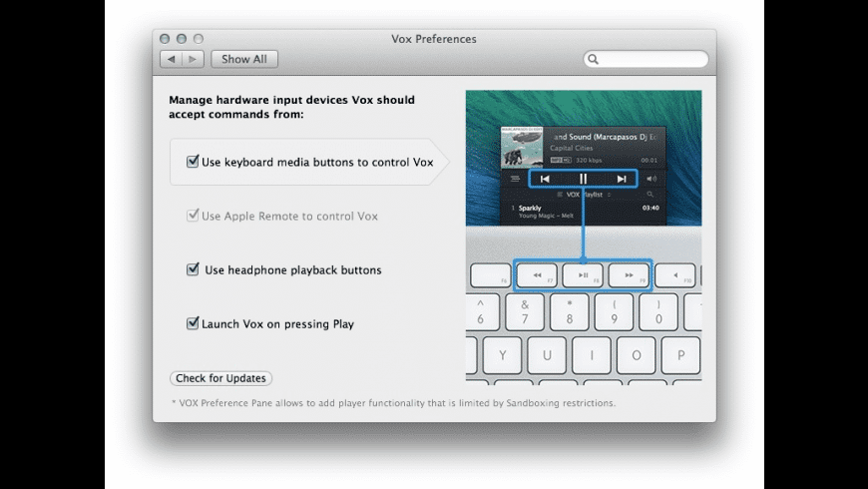The image size is (868, 489).
Task: Click the Manage hardware input devices heading
Action: [x=291, y=107]
